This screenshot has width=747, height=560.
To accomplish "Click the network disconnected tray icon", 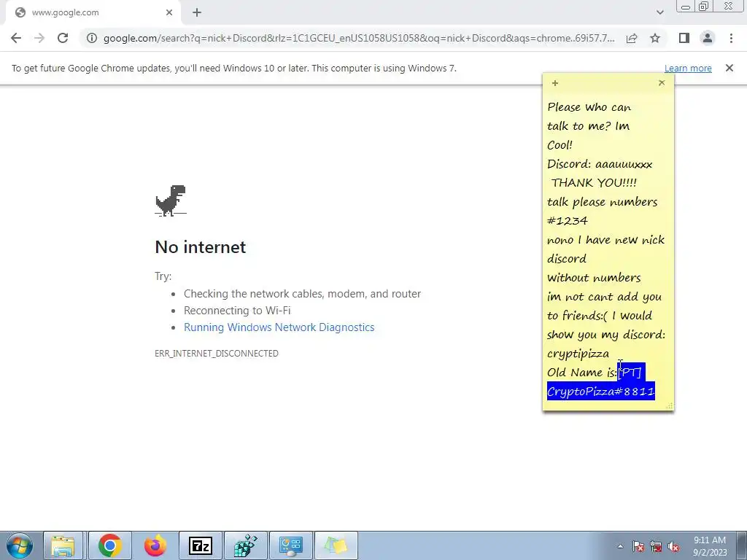I will pyautogui.click(x=656, y=547).
